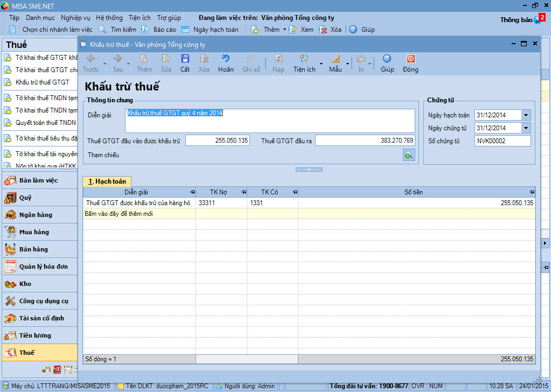Open the Nghiệp vụ menu
Viewport: 551px width, 392px height.
coord(75,18)
